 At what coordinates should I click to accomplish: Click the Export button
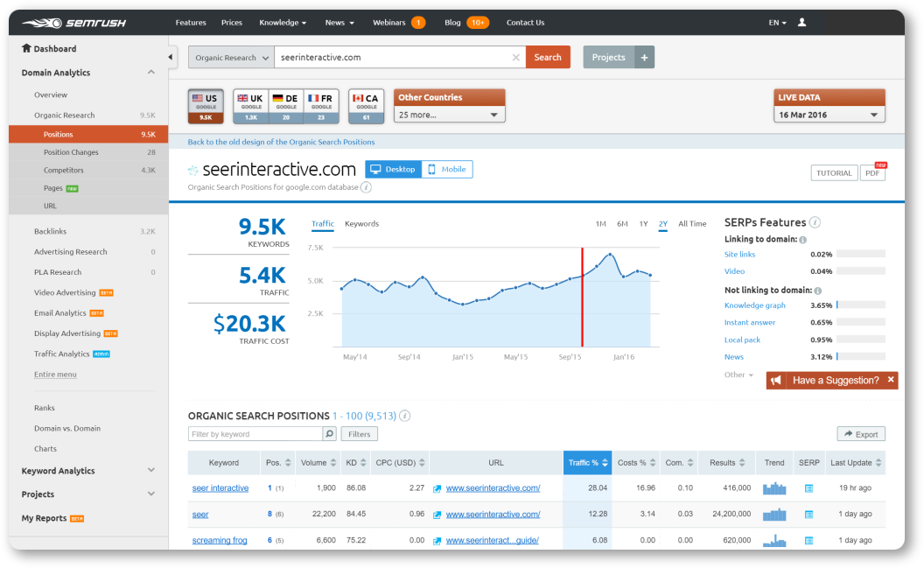pos(861,434)
